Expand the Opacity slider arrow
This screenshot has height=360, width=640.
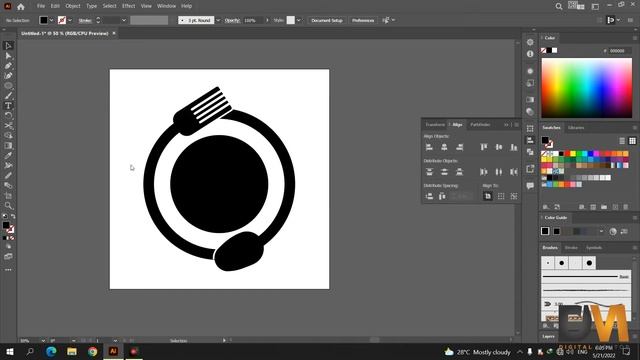coord(267,20)
